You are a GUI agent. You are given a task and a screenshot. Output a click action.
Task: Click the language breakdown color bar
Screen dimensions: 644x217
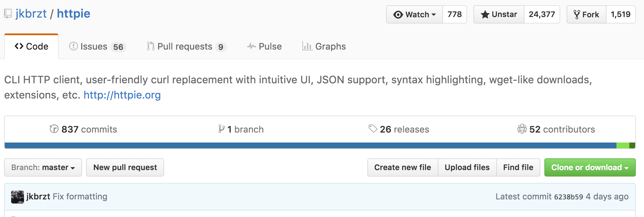320,145
